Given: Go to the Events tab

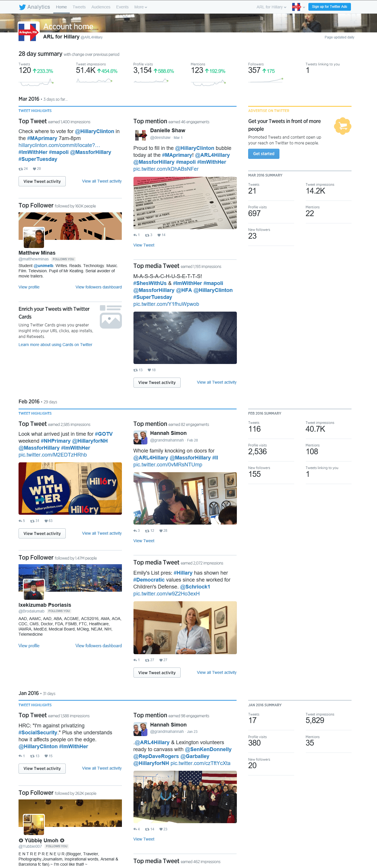Looking at the screenshot, I should pos(122,7).
